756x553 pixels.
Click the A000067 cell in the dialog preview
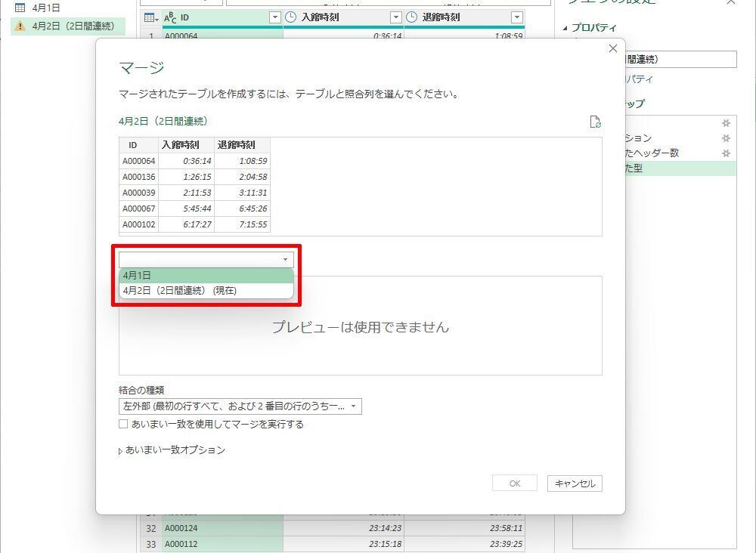pos(139,209)
